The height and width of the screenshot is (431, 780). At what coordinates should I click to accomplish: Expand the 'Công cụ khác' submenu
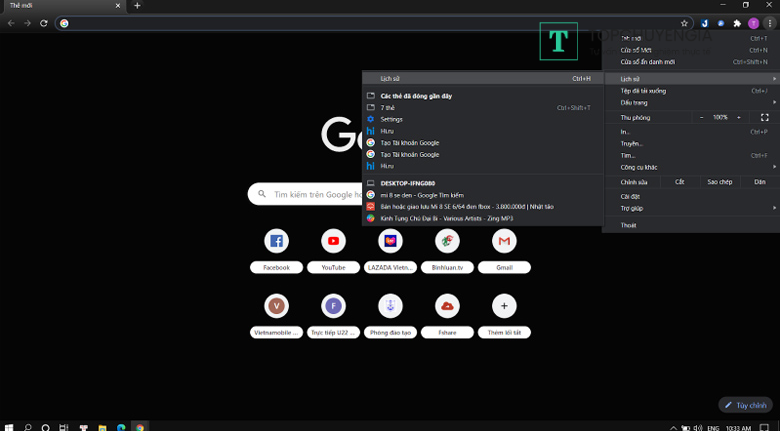click(x=690, y=167)
